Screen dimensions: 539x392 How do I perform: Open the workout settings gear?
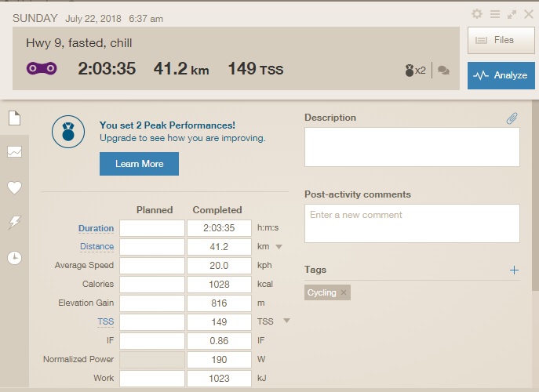click(477, 14)
